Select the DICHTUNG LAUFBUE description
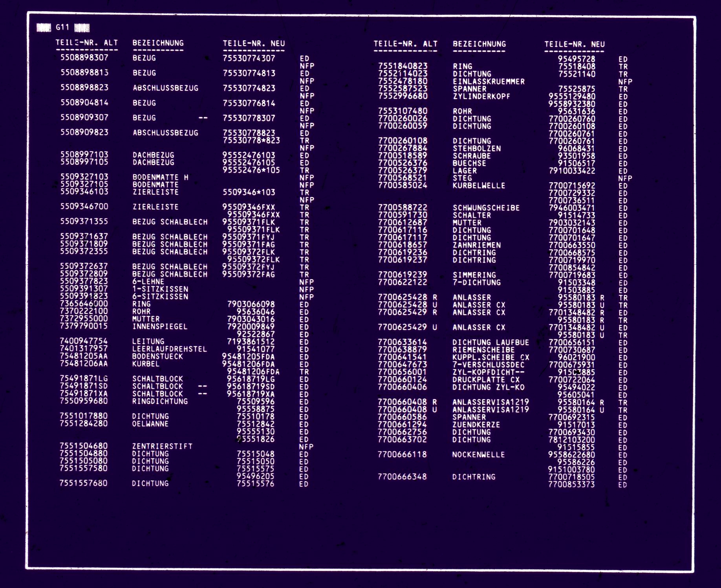The width and height of the screenshot is (721, 588). pyautogui.click(x=490, y=343)
